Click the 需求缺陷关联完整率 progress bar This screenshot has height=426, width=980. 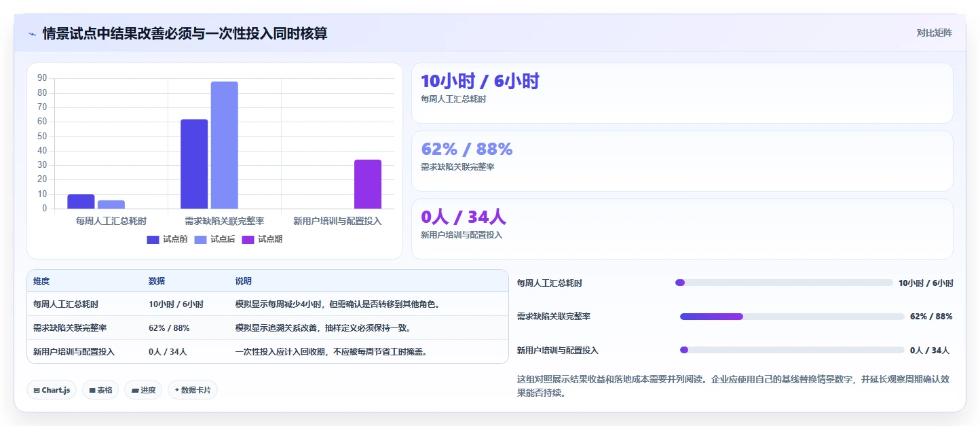[792, 317]
